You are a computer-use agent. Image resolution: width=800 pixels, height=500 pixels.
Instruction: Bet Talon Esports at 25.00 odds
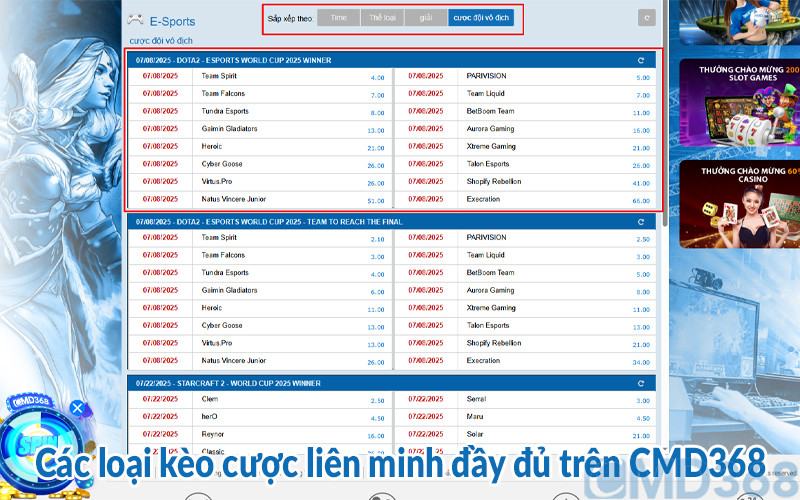[x=641, y=166]
